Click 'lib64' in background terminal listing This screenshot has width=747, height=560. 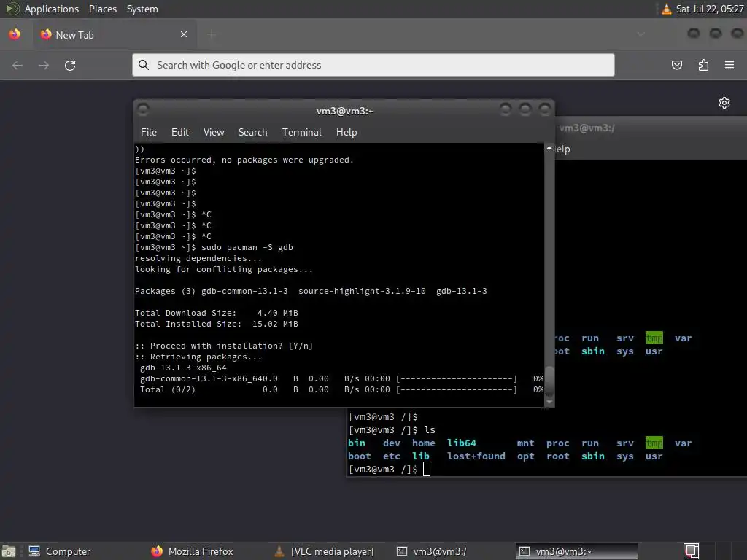(461, 443)
